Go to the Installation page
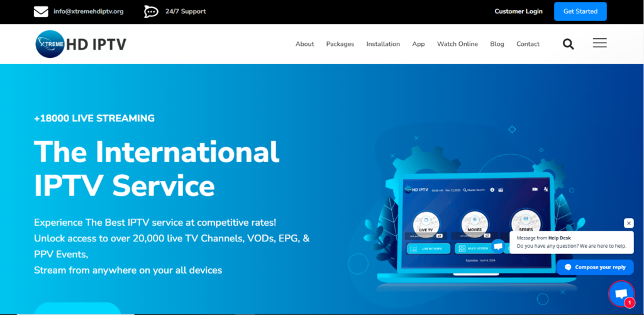 (383, 44)
